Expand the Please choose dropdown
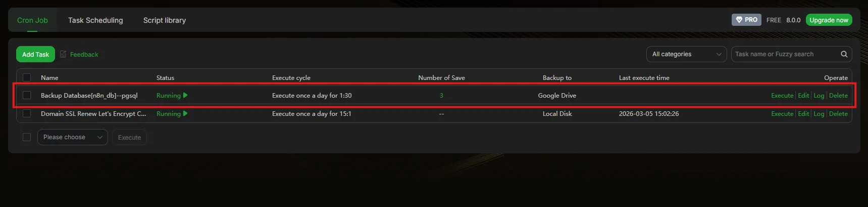868x207 pixels. coord(72,137)
